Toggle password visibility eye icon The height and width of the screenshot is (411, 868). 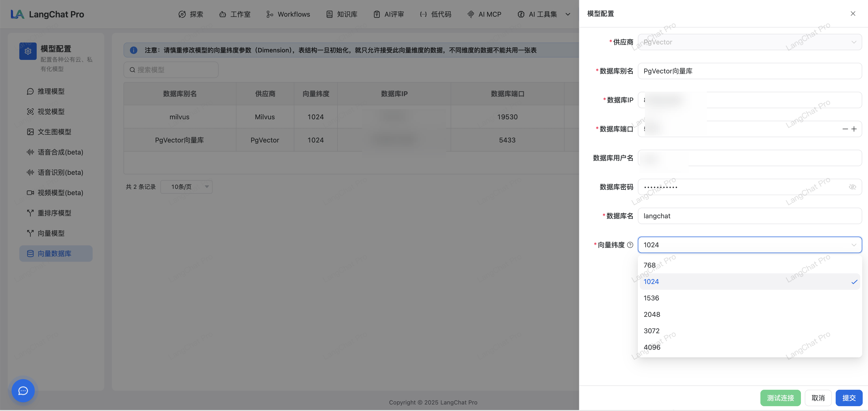click(x=852, y=187)
